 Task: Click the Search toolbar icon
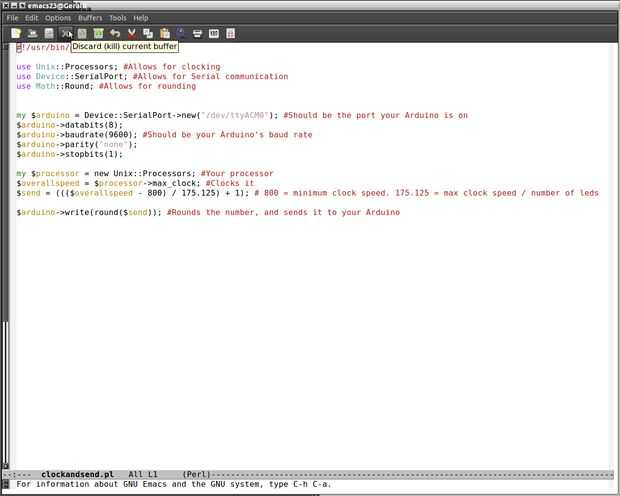[181, 33]
